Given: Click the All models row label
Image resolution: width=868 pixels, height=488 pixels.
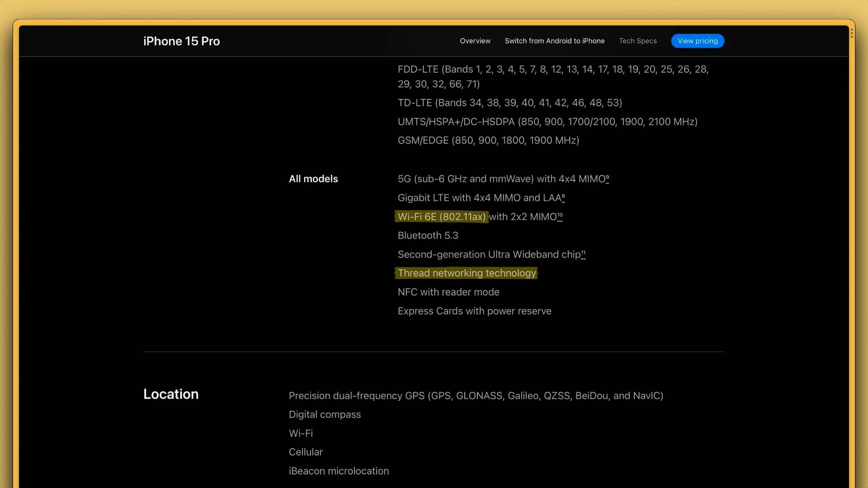Looking at the screenshot, I should click(313, 179).
